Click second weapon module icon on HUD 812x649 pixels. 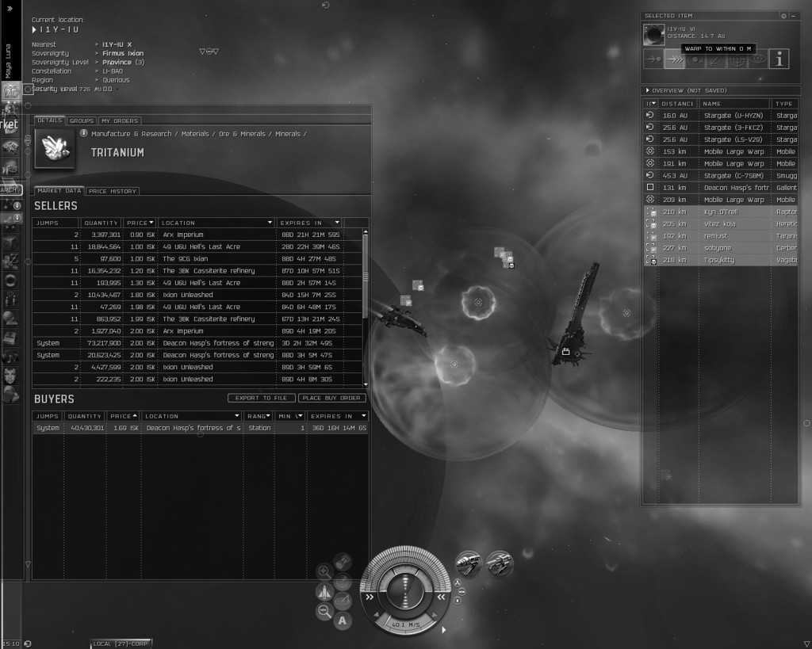500,563
